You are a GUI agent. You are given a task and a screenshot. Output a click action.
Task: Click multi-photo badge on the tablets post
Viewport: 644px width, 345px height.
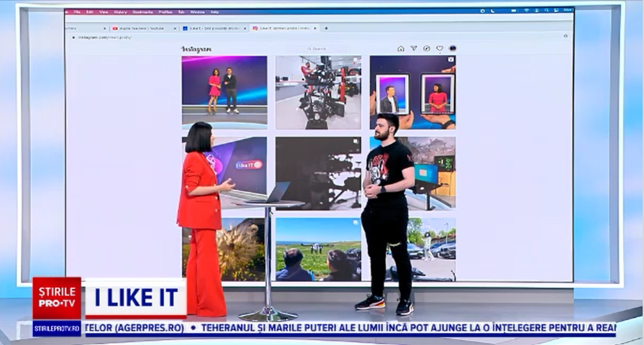[x=451, y=60]
